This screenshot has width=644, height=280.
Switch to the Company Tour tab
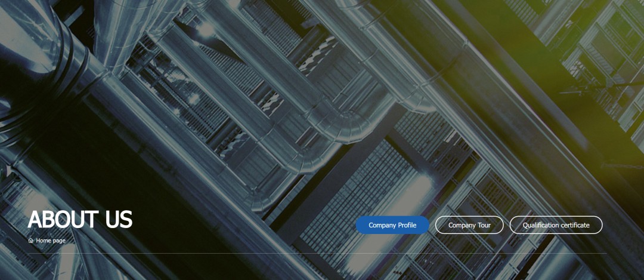(469, 225)
